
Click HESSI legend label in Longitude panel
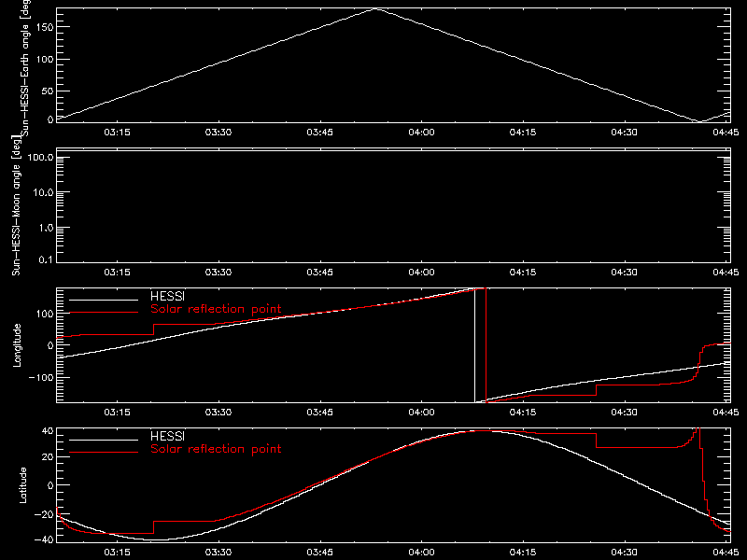point(167,296)
